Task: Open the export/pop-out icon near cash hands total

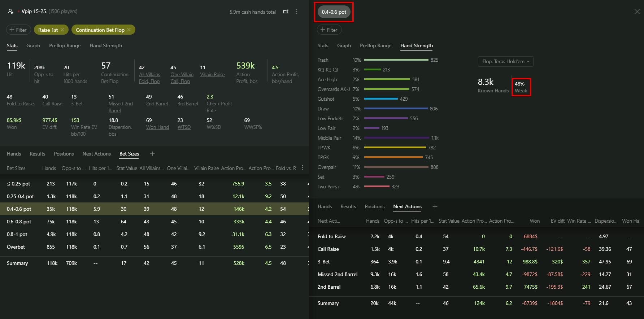Action: coord(286,12)
